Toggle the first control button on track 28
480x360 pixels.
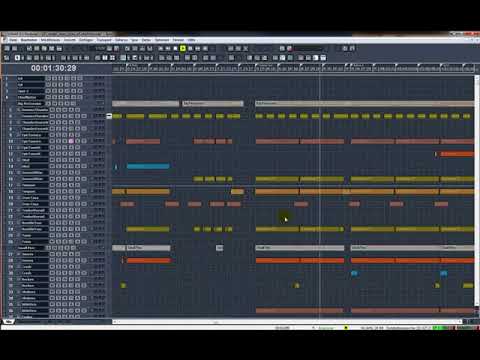click(x=52, y=260)
